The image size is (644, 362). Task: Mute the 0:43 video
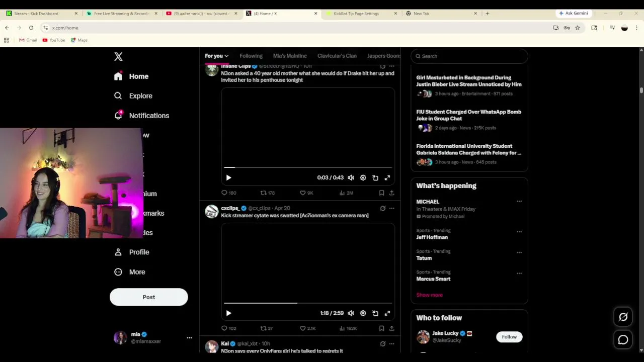click(351, 177)
